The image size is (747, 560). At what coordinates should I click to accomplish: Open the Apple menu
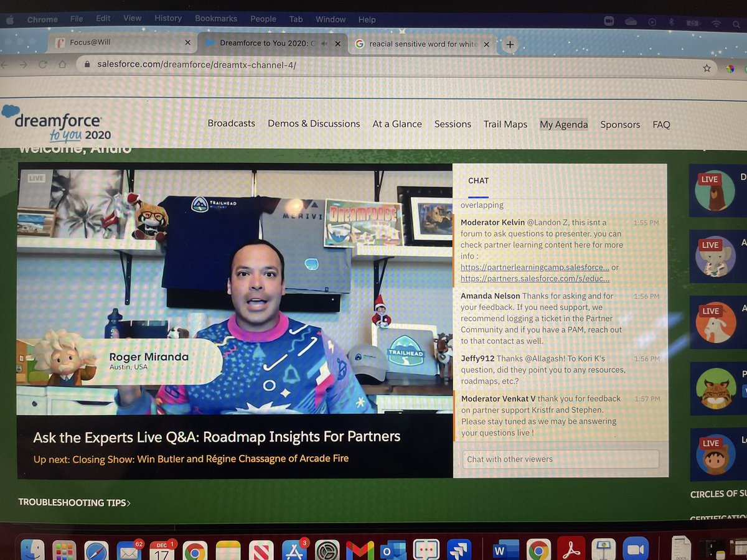10,19
